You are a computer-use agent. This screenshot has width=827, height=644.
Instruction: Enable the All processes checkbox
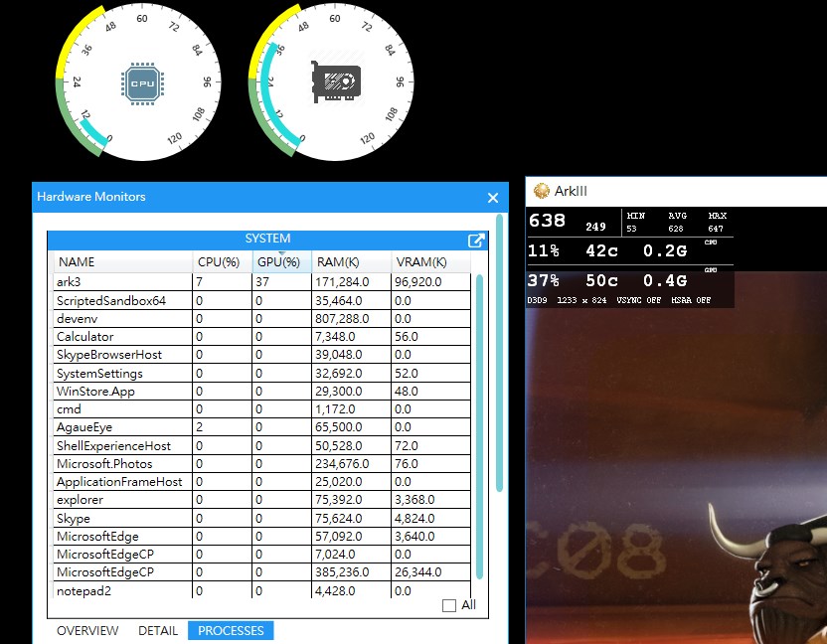coord(449,605)
